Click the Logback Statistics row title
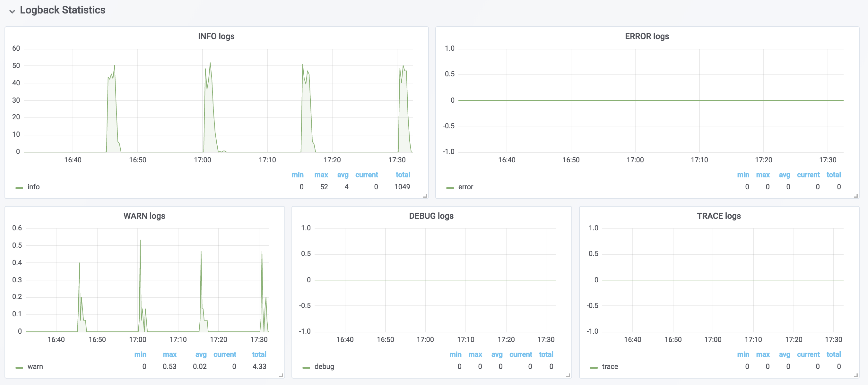Image resolution: width=868 pixels, height=385 pixels. [62, 10]
